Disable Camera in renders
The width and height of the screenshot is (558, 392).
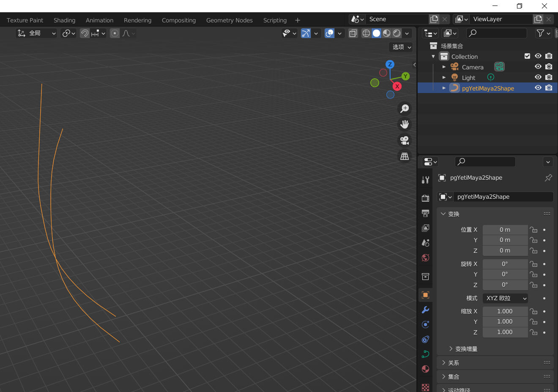tap(549, 67)
